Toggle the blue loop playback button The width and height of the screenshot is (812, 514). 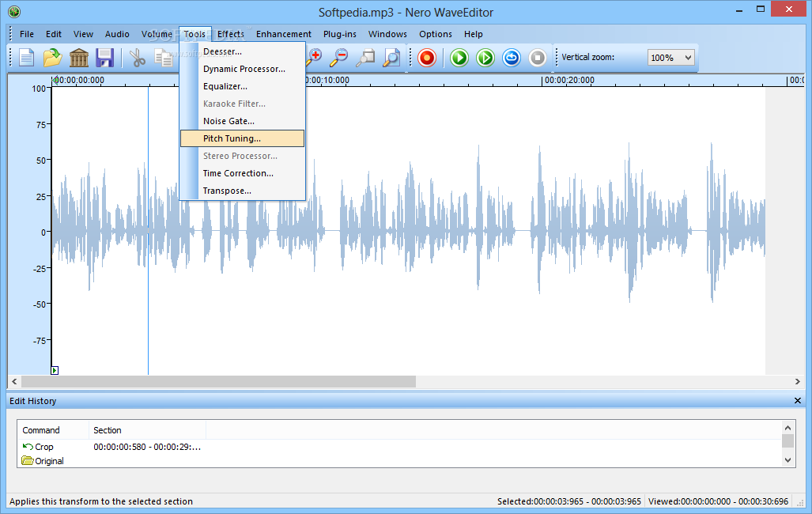pyautogui.click(x=511, y=58)
